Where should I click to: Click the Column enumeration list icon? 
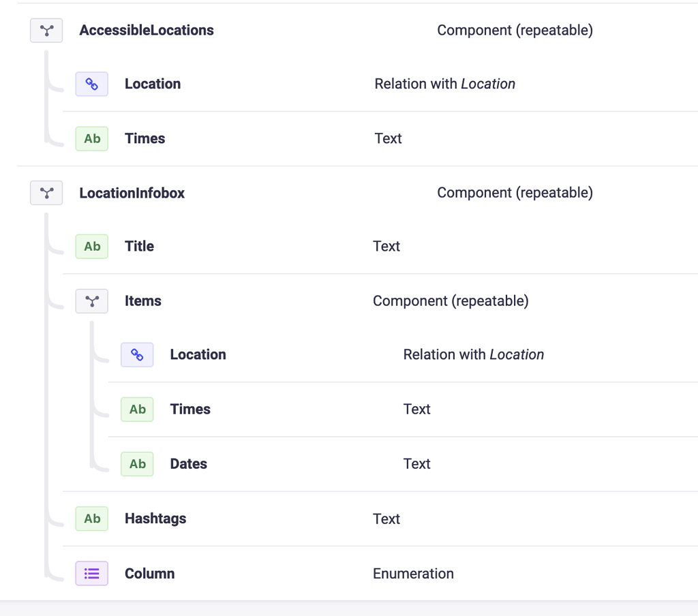92,573
